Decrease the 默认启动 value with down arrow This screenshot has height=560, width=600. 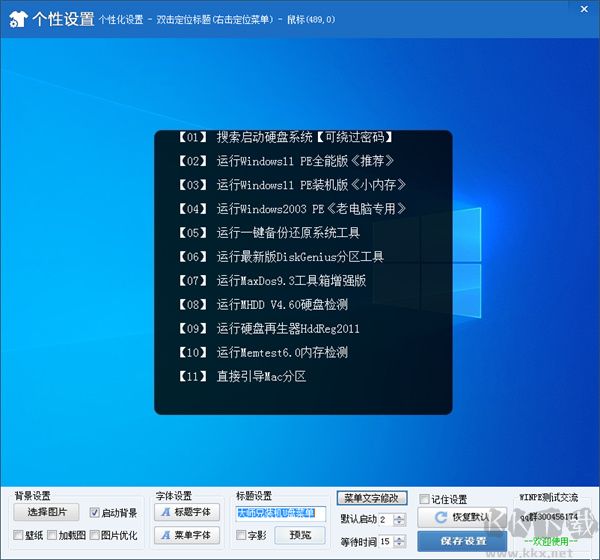399,523
